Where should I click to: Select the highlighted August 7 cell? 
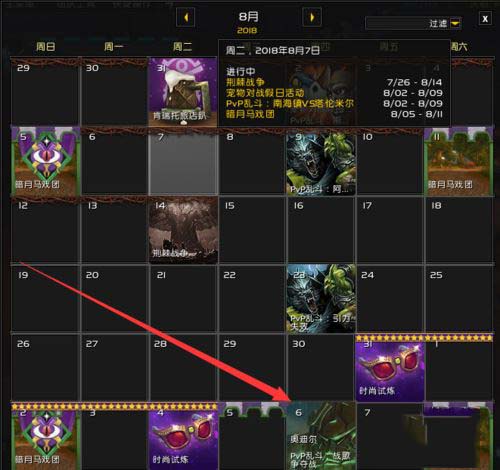click(x=183, y=161)
